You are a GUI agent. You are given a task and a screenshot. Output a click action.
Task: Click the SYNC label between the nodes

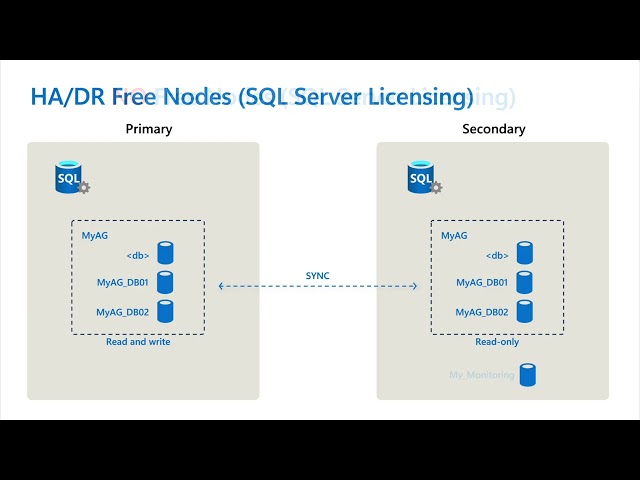click(x=318, y=276)
